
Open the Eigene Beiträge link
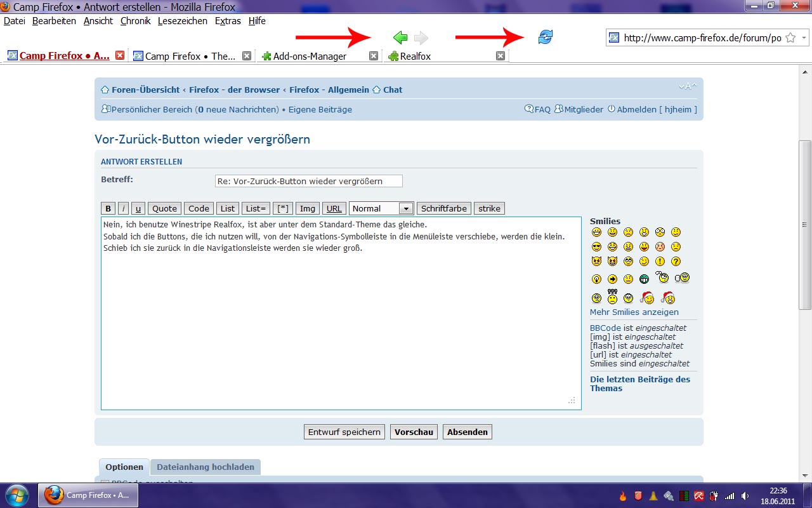(320, 109)
